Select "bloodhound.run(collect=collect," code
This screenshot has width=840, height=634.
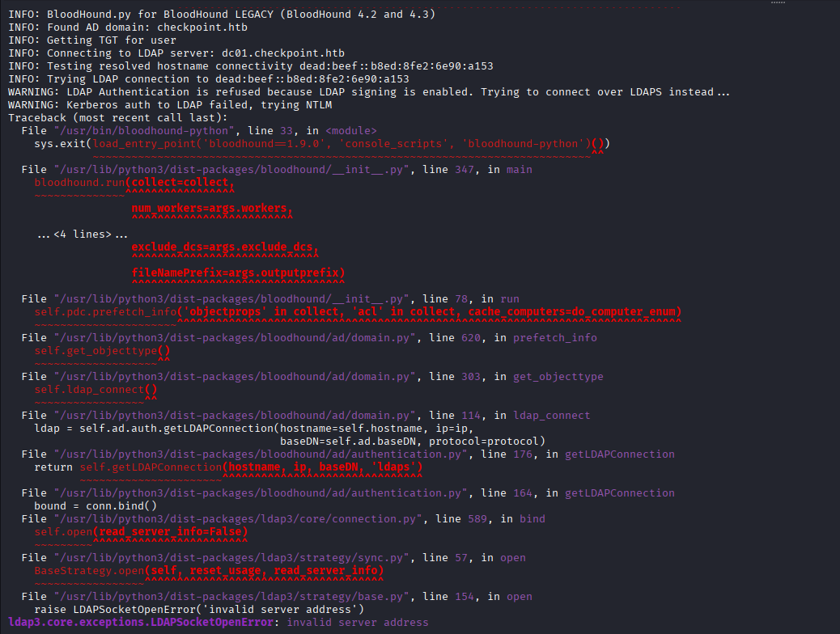(134, 183)
